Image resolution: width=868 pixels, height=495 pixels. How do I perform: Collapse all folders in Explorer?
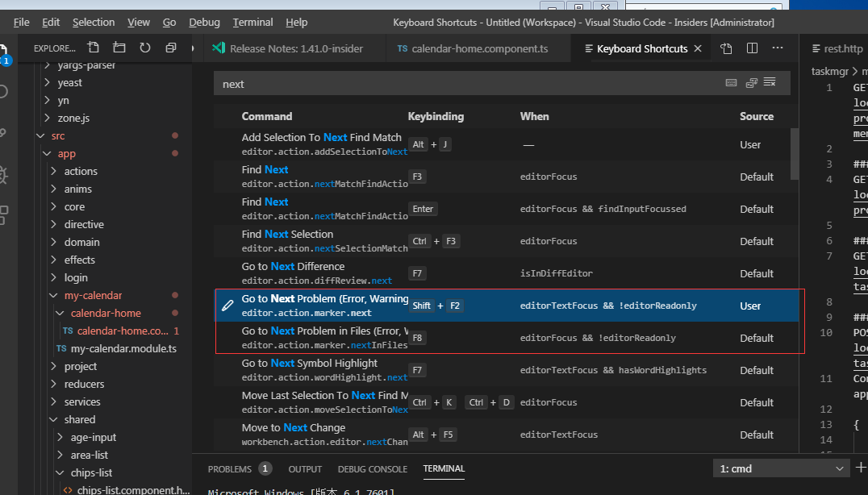click(170, 48)
